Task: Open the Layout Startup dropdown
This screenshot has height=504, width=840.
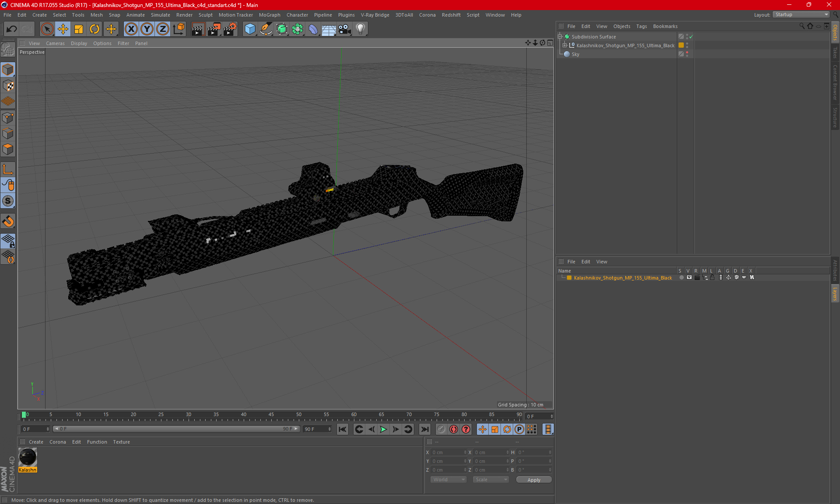Action: (x=801, y=14)
